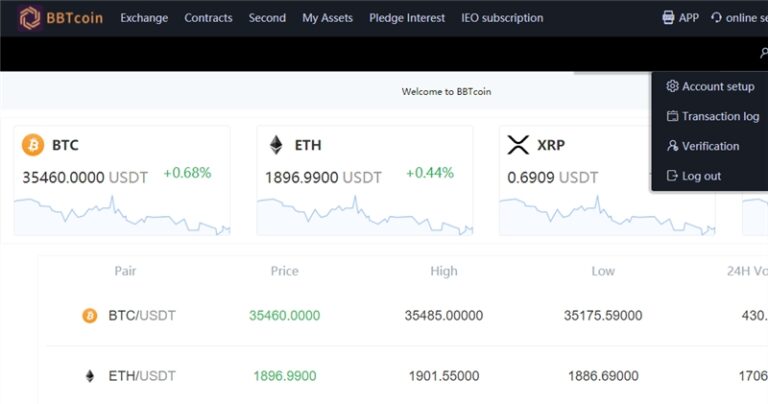Click the Bitcoin icon in BTC card
Screen dimensions: 768x404
pyautogui.click(x=33, y=145)
